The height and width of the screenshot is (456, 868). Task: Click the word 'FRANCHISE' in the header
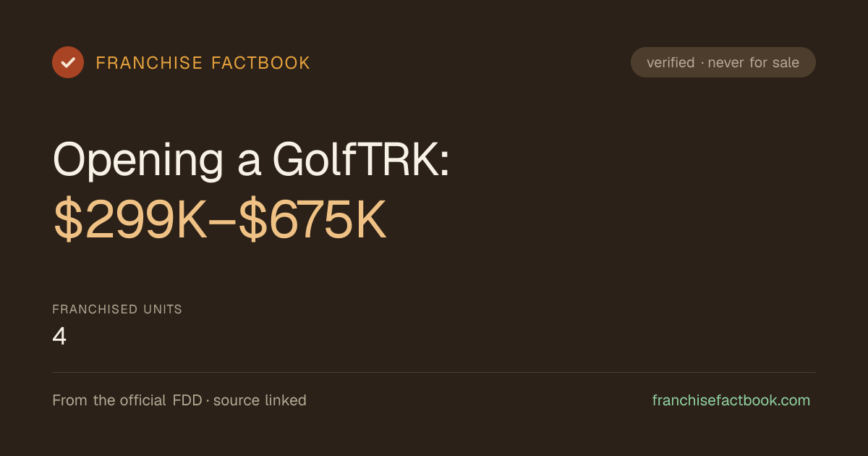(x=150, y=63)
